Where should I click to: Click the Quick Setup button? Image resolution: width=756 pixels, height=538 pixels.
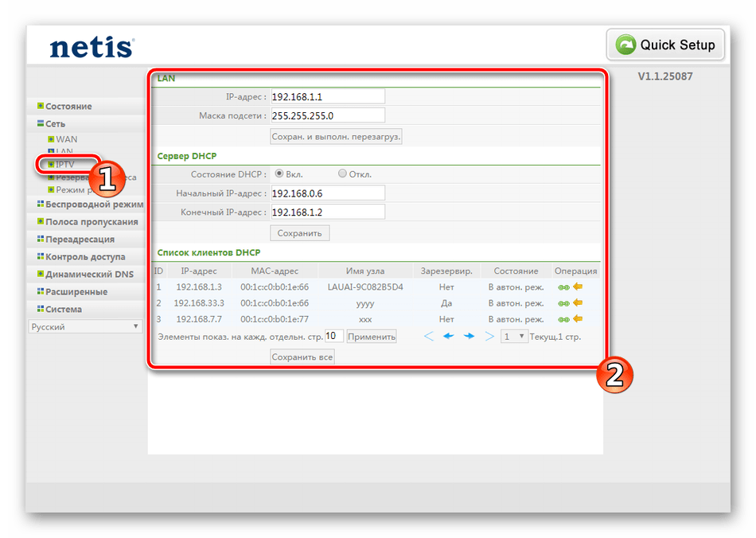coord(665,45)
